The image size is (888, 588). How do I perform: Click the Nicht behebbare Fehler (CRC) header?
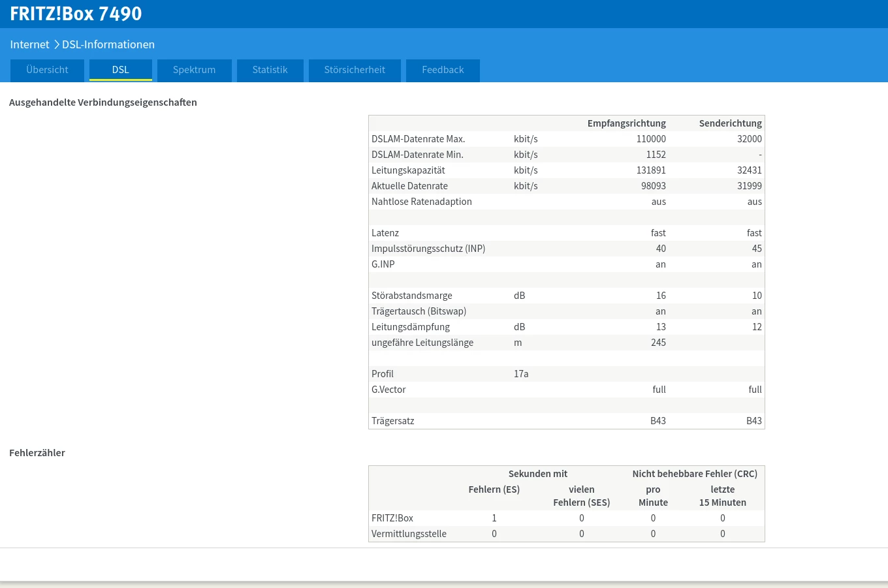click(694, 474)
